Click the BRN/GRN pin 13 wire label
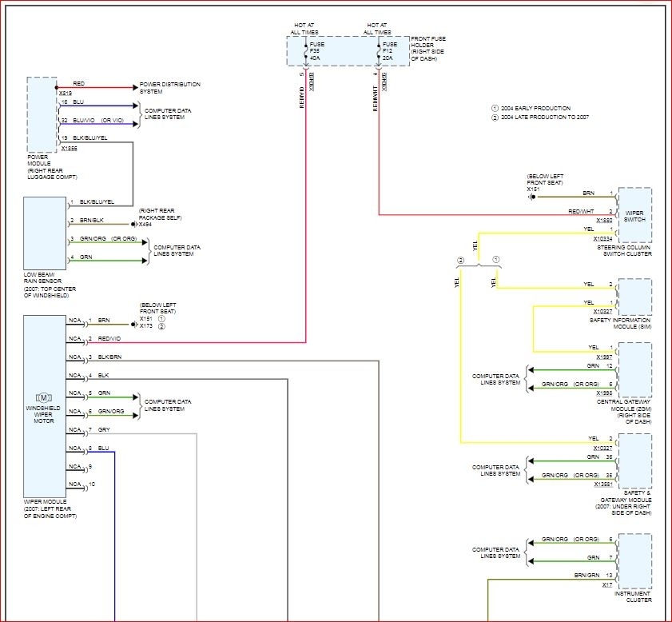672x622 pixels. 586,576
